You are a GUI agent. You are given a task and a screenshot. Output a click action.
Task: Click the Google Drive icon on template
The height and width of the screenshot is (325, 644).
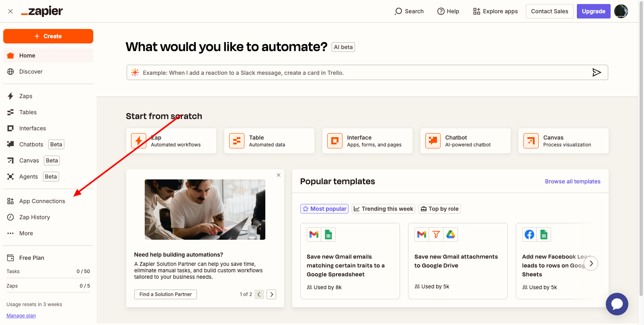click(x=451, y=234)
